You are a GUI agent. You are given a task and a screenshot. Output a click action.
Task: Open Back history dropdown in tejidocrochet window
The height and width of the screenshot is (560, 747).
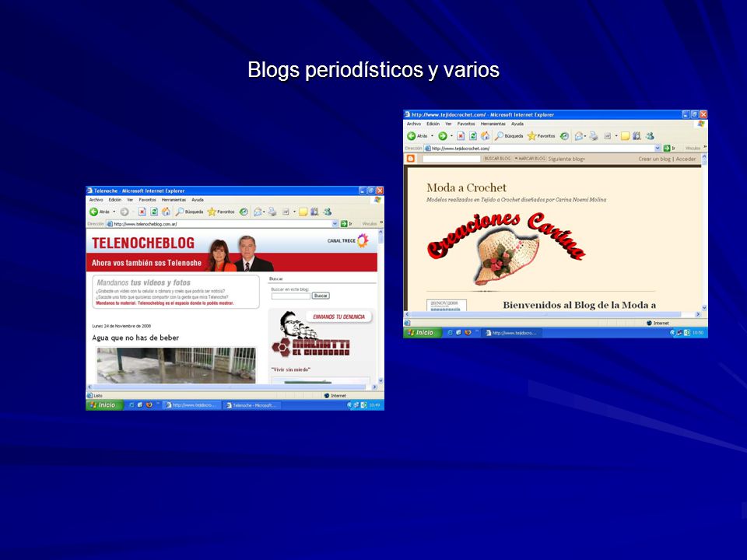point(432,136)
